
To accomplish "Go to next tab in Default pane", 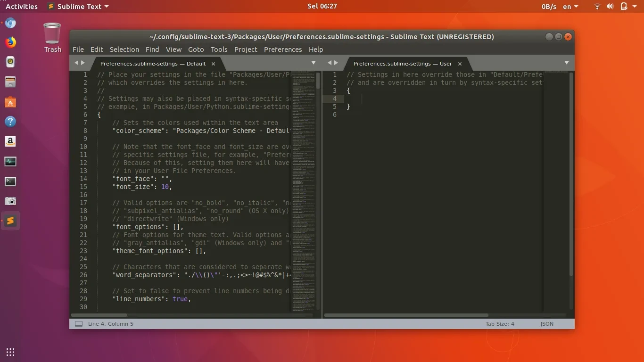I will coord(83,63).
